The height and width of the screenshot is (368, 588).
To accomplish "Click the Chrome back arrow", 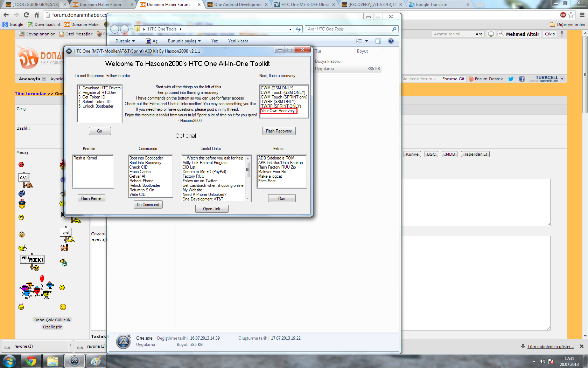I will click(x=6, y=15).
